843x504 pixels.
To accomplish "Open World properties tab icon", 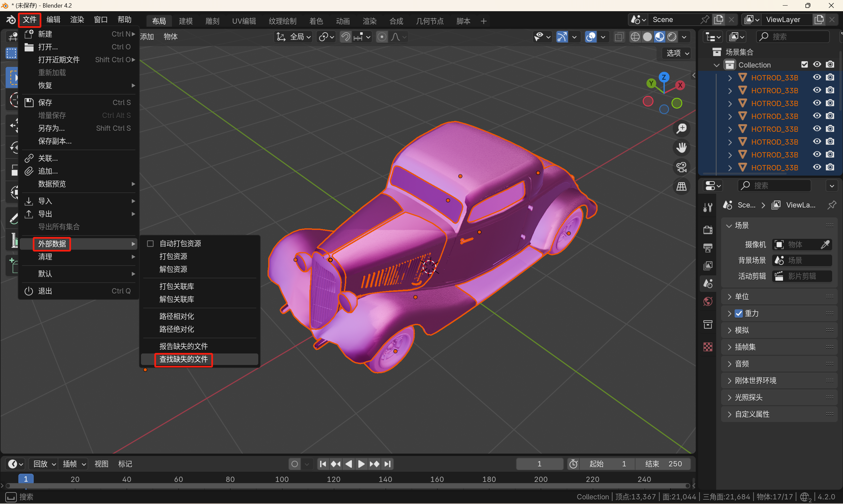I will click(x=708, y=302).
